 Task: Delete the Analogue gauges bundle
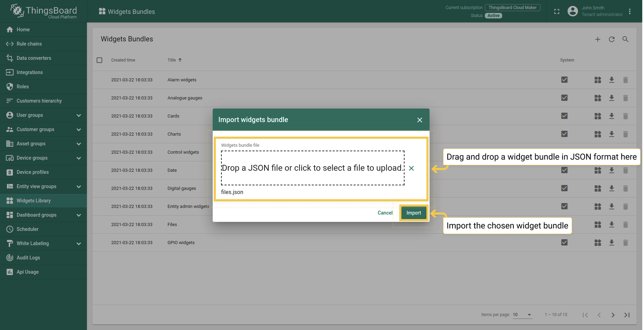coord(626,98)
